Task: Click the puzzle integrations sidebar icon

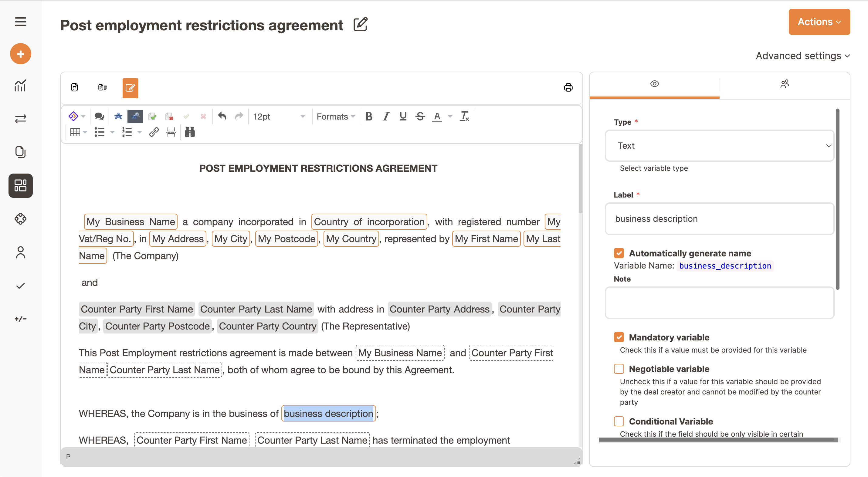Action: point(21,218)
